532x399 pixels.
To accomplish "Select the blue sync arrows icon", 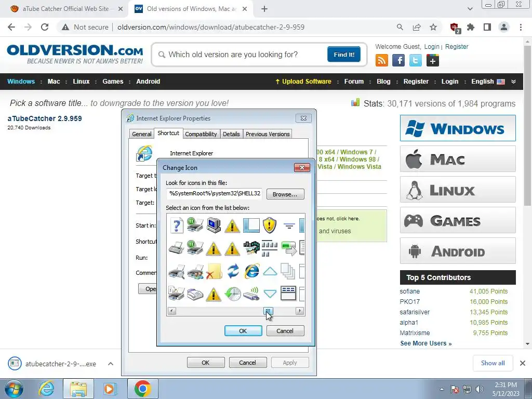I will click(x=233, y=271).
